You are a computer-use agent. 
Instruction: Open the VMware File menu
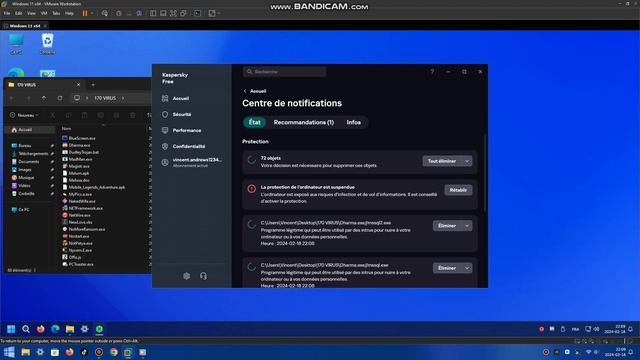coord(7,13)
